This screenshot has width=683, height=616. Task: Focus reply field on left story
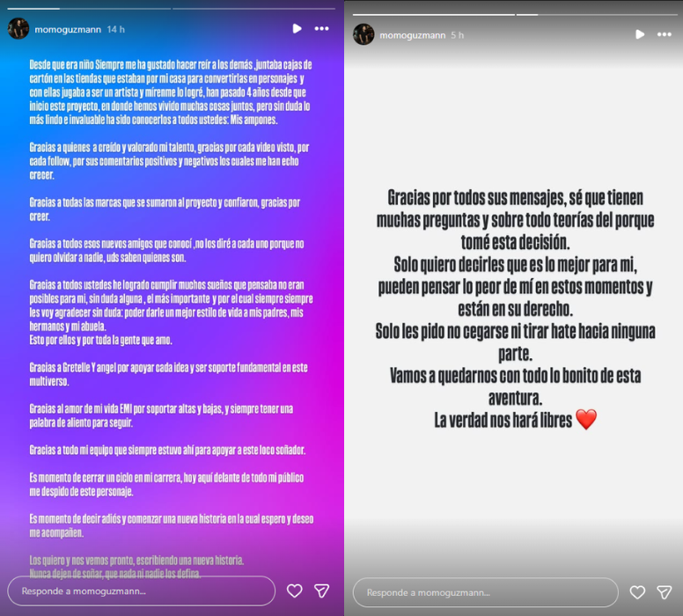click(142, 591)
